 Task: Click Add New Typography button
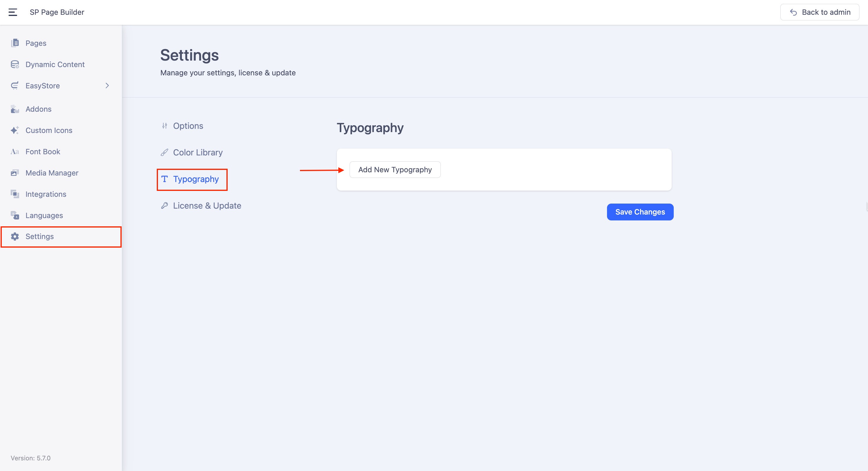[394, 170]
